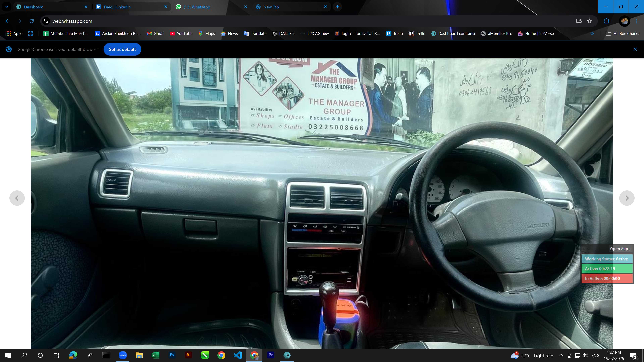Expand the hidden bookmarks chevron
644x362 pixels.
592,34
